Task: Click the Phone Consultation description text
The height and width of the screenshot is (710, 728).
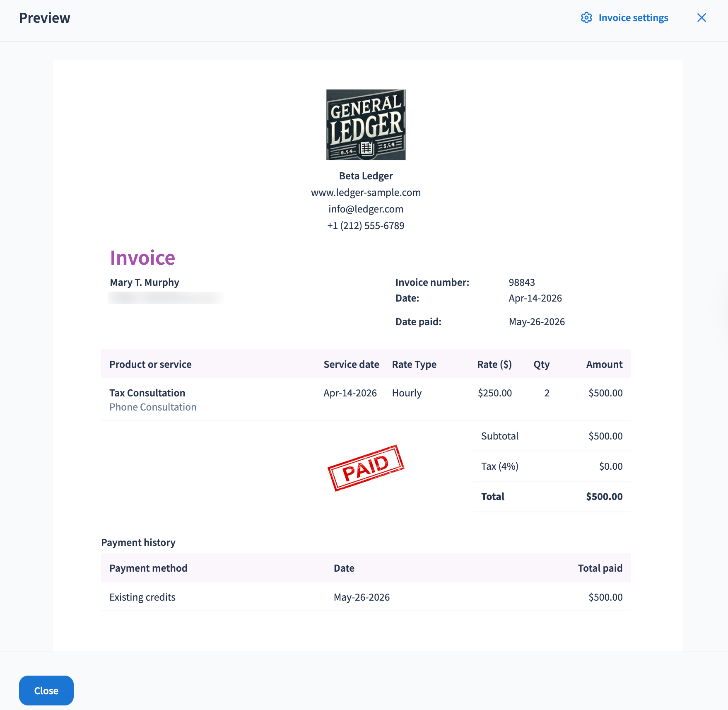Action: (x=153, y=407)
